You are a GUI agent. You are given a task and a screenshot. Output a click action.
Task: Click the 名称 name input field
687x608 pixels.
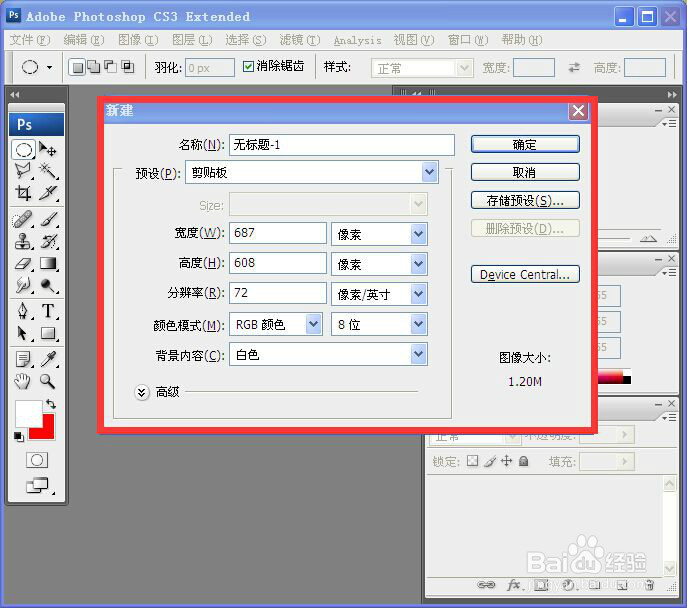pos(342,145)
